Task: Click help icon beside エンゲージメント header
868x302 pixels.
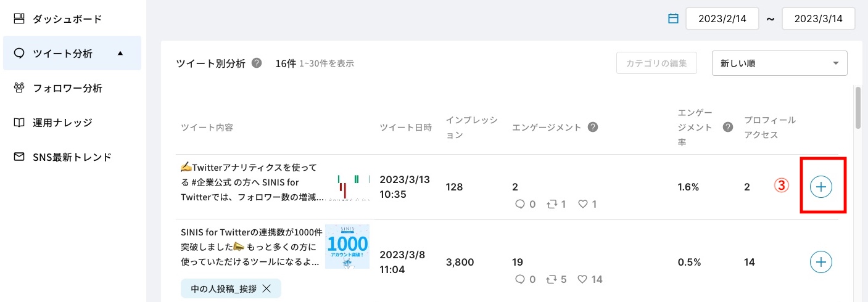Action: coord(593,127)
